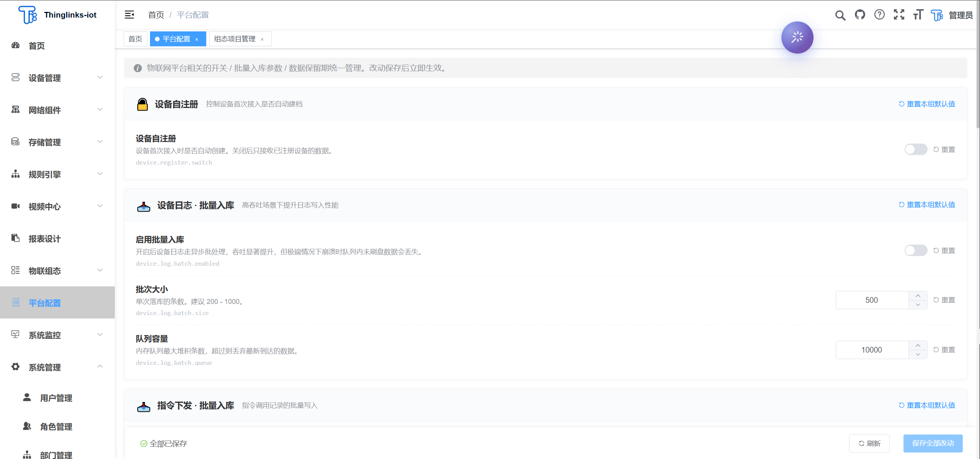Open the font size setting icon

click(x=918, y=15)
